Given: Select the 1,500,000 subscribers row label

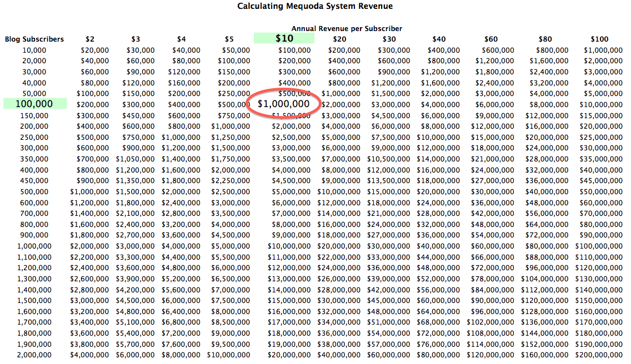Looking at the screenshot, I should (34, 300).
